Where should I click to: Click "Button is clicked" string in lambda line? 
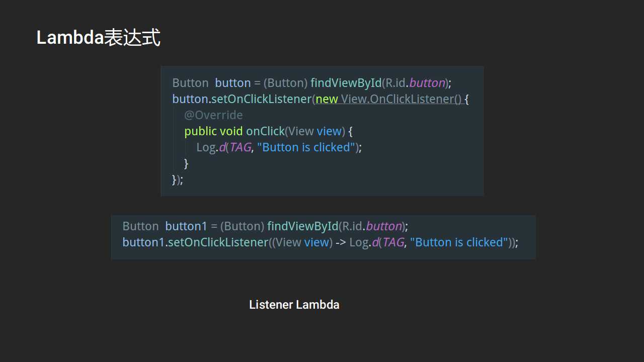tap(459, 242)
